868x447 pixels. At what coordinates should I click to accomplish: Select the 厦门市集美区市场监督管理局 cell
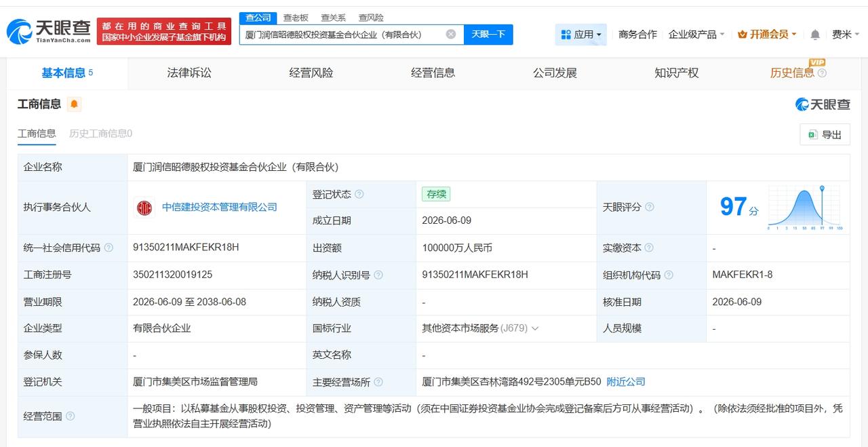pyautogui.click(x=195, y=382)
